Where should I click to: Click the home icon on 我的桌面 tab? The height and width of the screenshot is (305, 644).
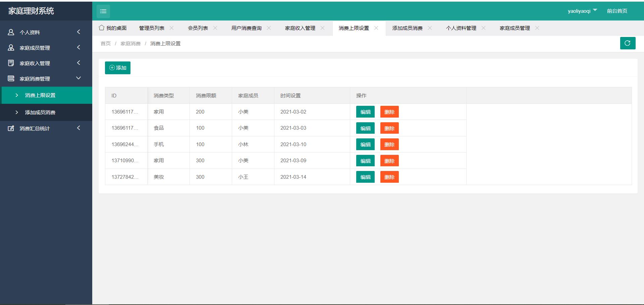(102, 28)
